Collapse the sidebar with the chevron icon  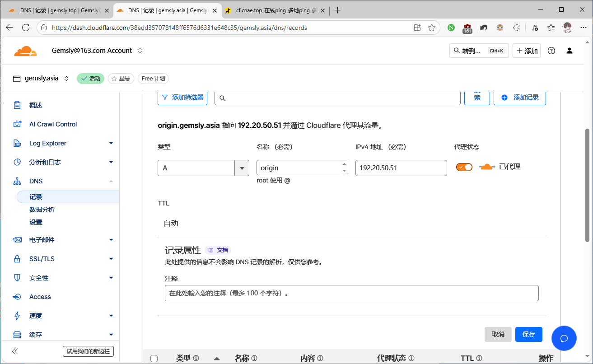[14, 351]
